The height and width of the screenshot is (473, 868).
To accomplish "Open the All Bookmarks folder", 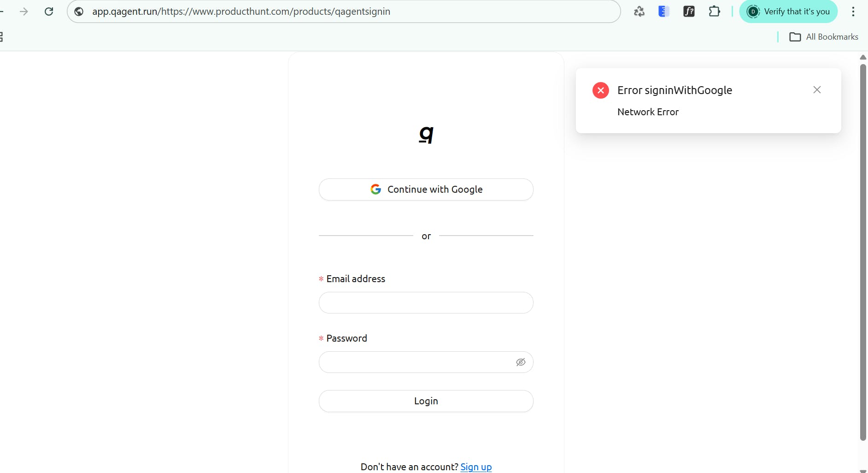I will click(824, 37).
